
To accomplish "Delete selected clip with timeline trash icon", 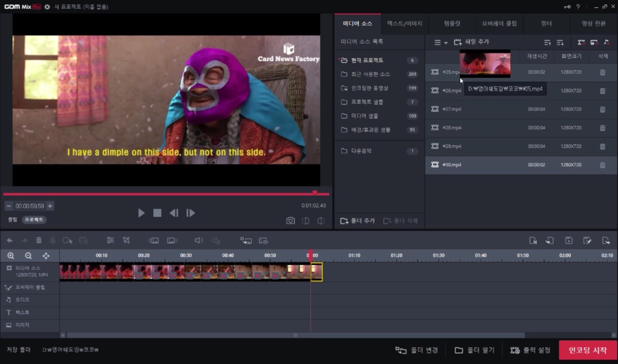I will pos(39,240).
